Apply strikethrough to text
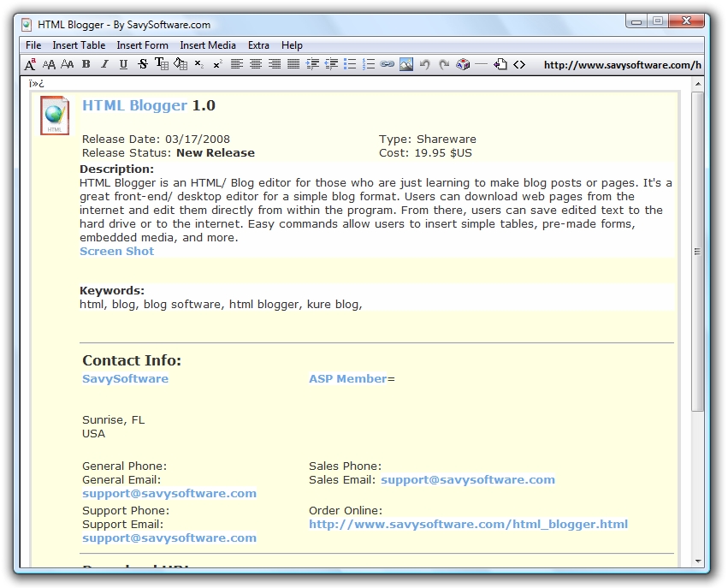Screen dimensions: 728x588 click(142, 64)
